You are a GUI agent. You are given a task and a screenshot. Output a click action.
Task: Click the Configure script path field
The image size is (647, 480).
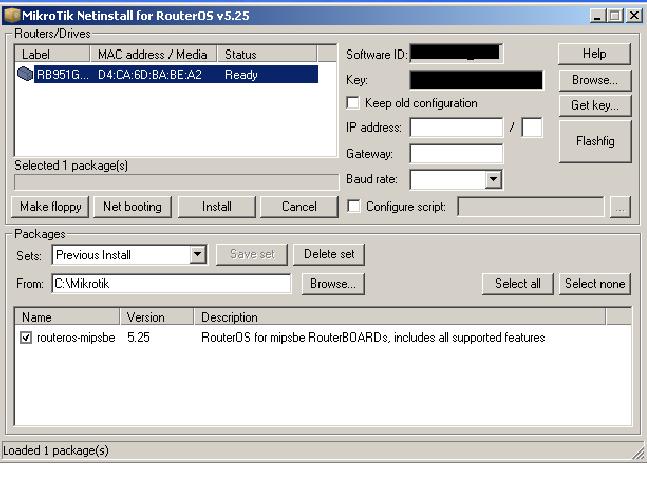531,206
